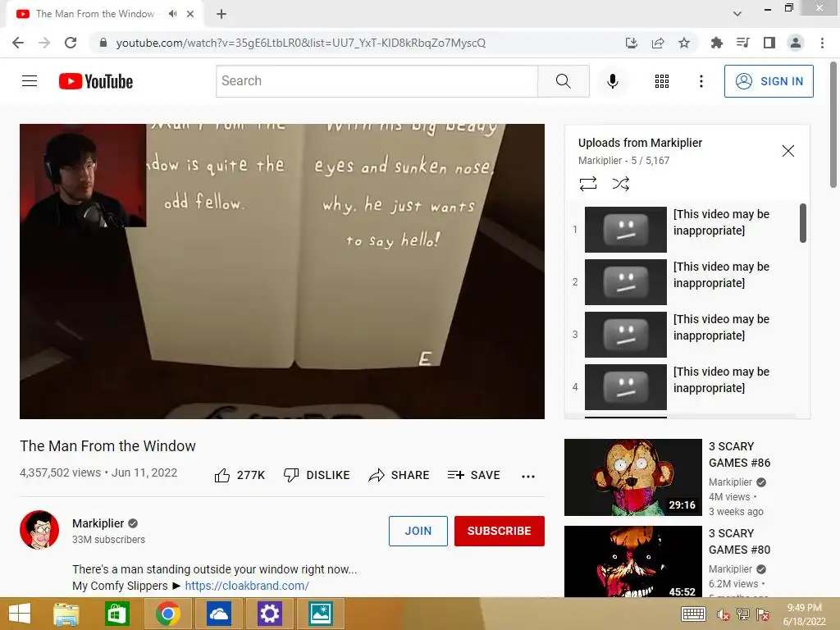
Task: Click the red SUBSCRIBE button
Action: click(x=500, y=531)
